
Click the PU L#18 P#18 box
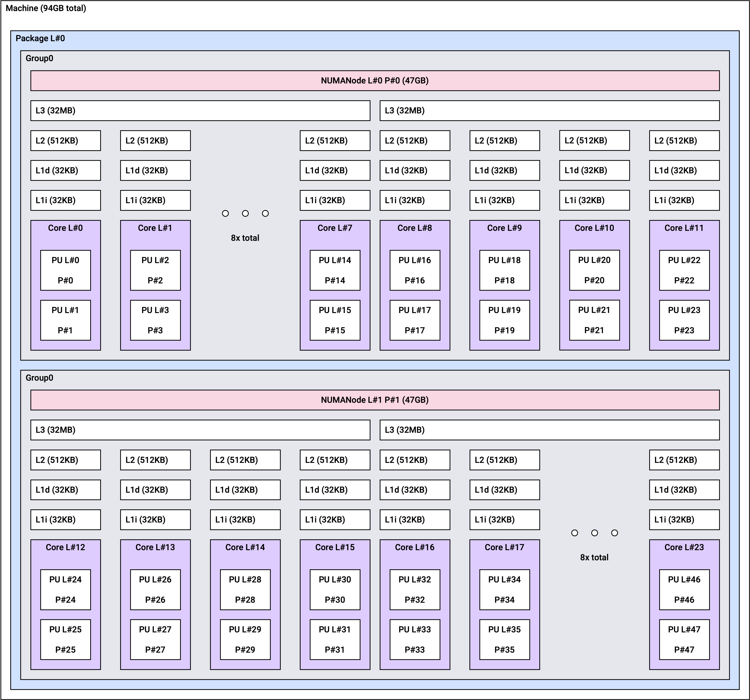pyautogui.click(x=505, y=270)
